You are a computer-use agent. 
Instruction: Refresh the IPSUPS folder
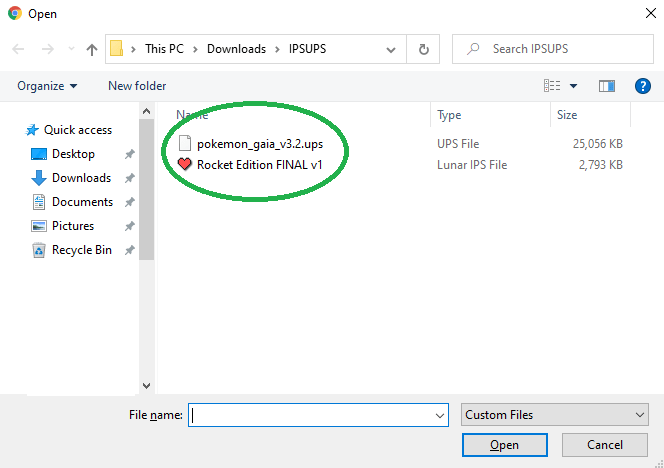(x=423, y=50)
